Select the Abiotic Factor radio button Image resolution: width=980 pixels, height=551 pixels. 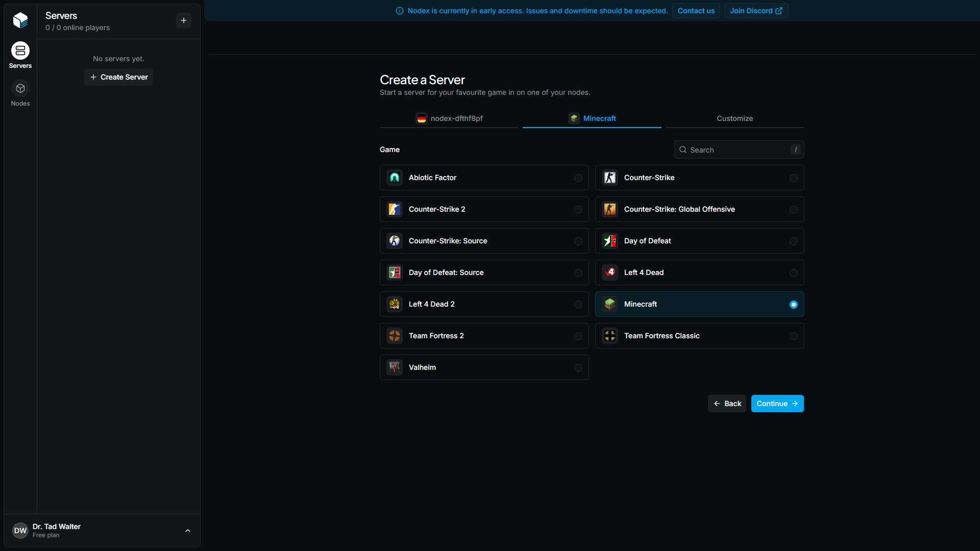[578, 178]
